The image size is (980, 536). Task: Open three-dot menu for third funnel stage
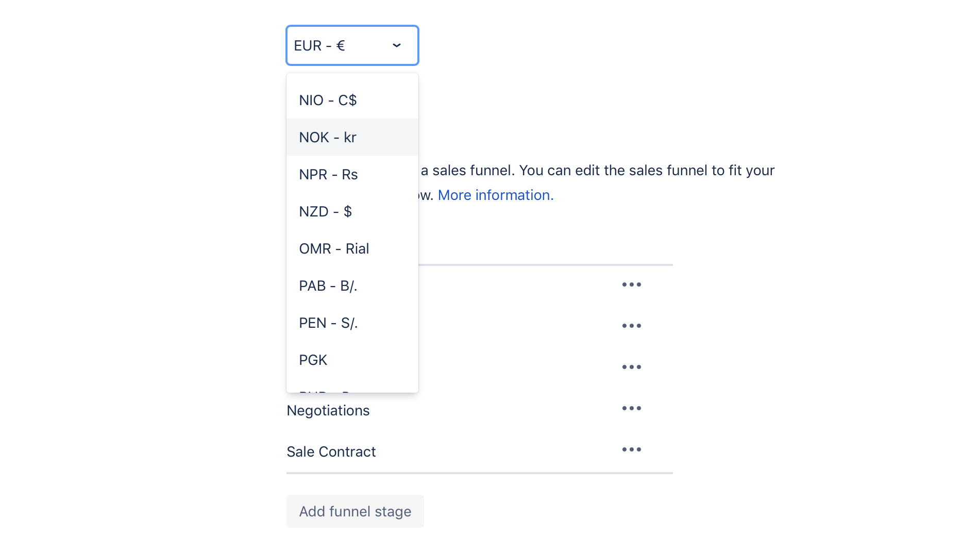pyautogui.click(x=631, y=367)
